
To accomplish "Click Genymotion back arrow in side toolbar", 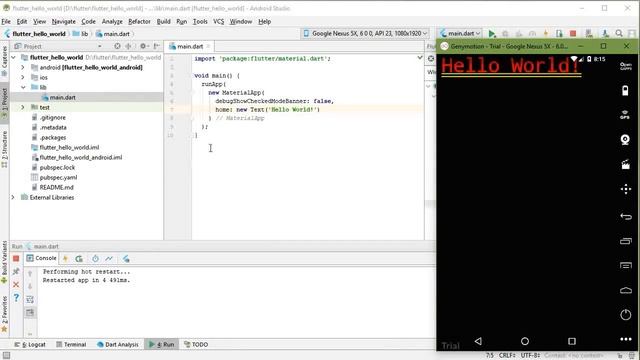I will click(626, 216).
